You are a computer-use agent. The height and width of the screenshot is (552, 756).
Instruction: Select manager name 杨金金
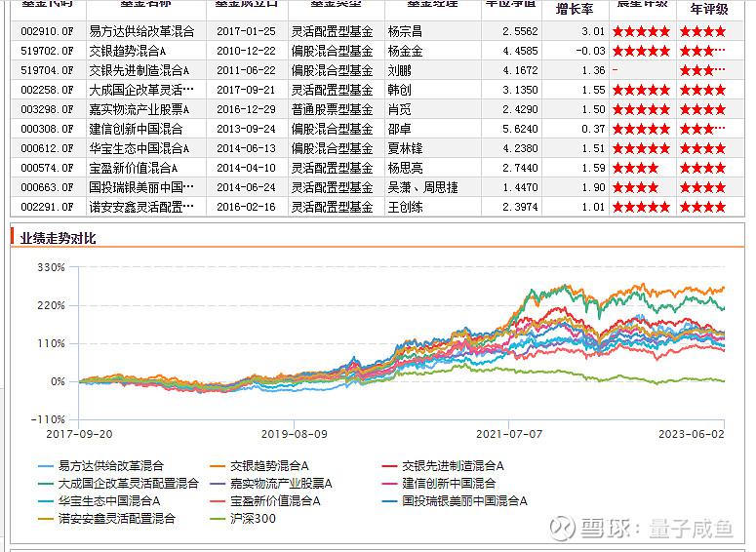click(x=405, y=51)
